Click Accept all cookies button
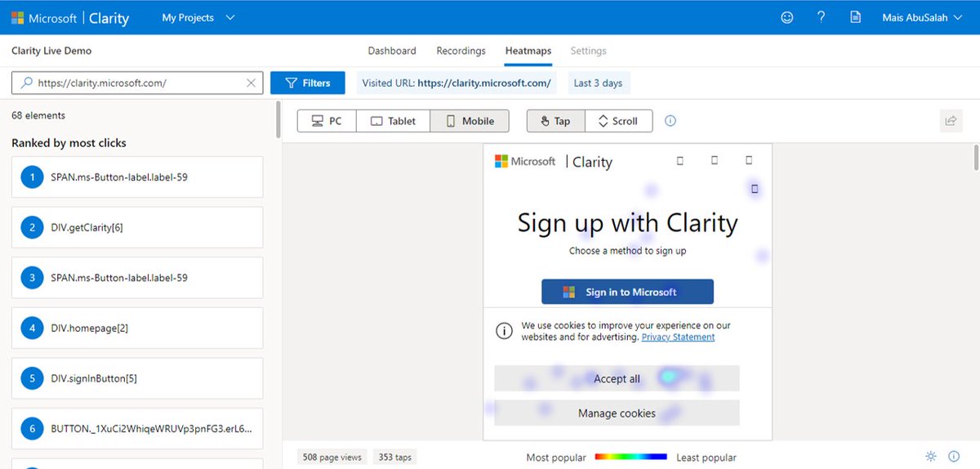 coord(617,378)
